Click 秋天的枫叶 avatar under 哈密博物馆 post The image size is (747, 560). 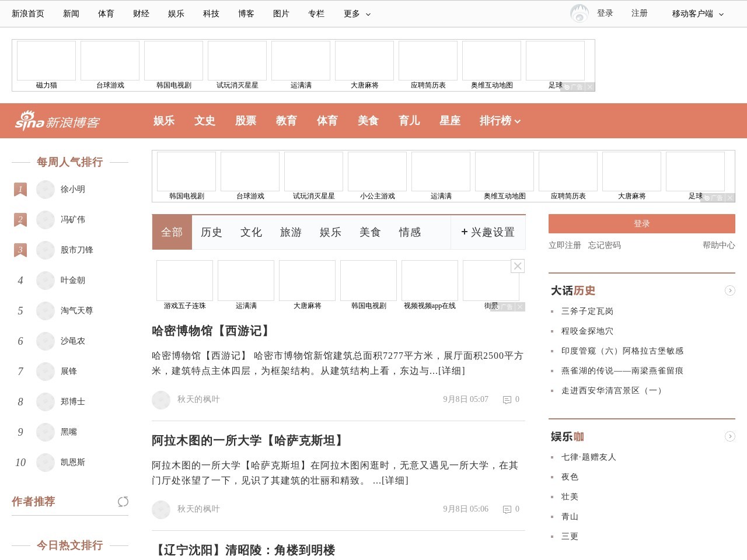(161, 400)
